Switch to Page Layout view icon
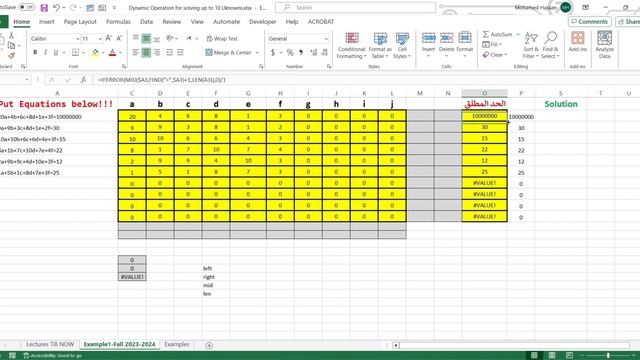Image resolution: width=640 pixels, height=360 pixels. click(552, 356)
